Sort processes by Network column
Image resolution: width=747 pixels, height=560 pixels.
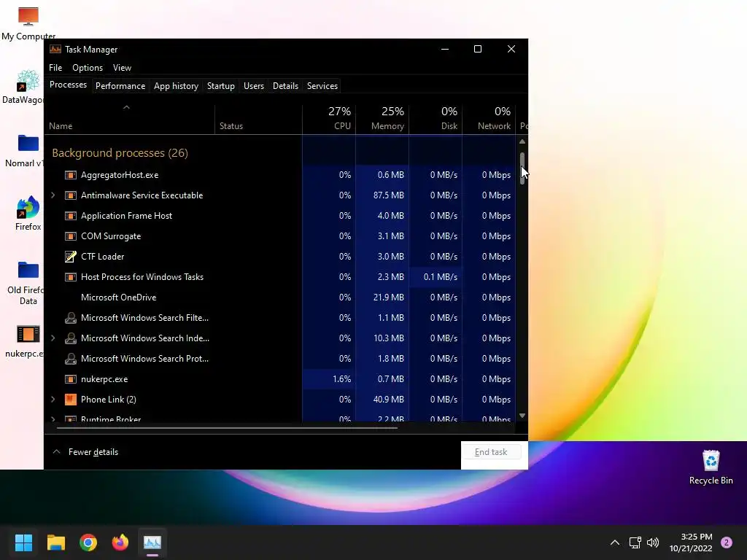click(x=489, y=118)
